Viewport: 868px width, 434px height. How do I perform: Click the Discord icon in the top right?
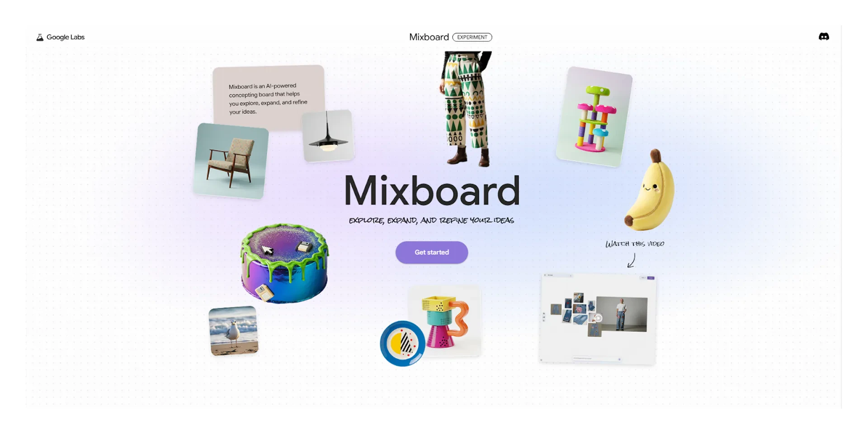(824, 37)
